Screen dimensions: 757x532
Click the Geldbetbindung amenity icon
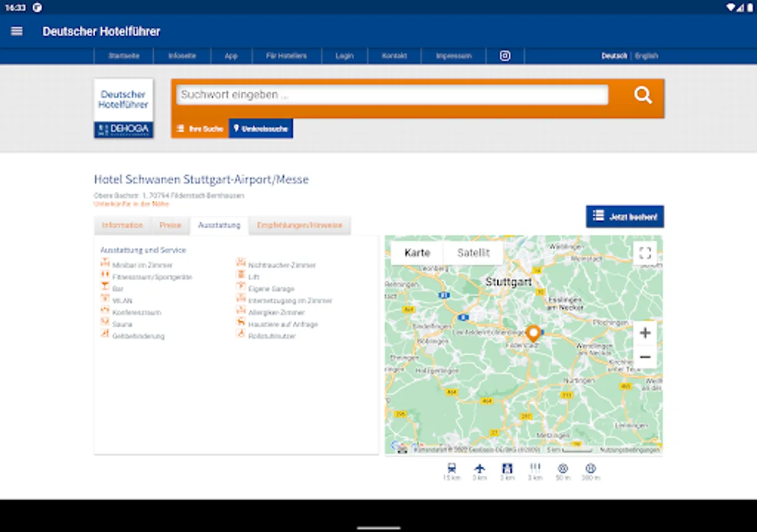coord(105,334)
